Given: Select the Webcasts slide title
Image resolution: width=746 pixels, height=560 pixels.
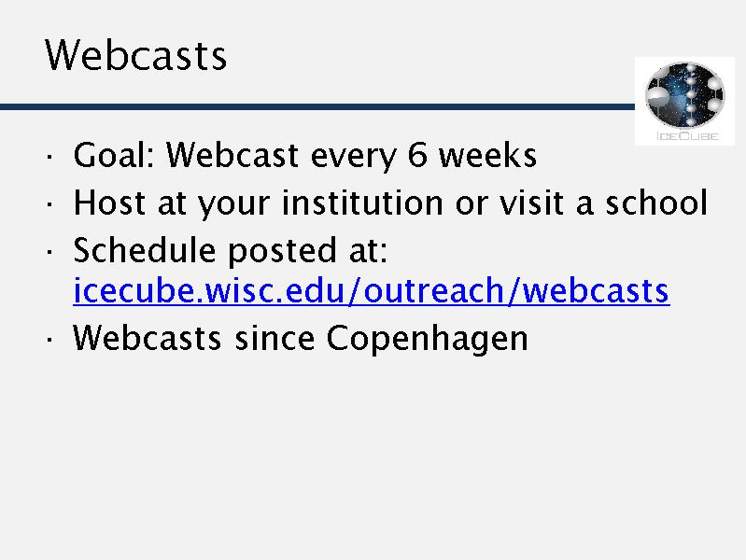Looking at the screenshot, I should [x=135, y=55].
